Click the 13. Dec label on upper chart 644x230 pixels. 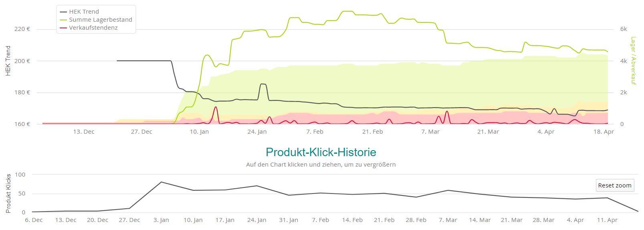pos(84,132)
